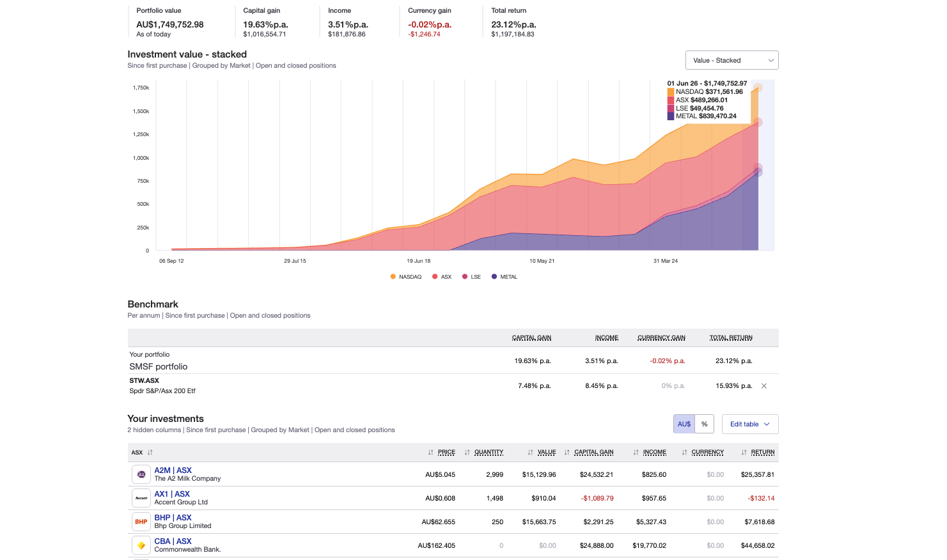Click CURRENCY GAIN header in Benchmark table

click(x=661, y=338)
